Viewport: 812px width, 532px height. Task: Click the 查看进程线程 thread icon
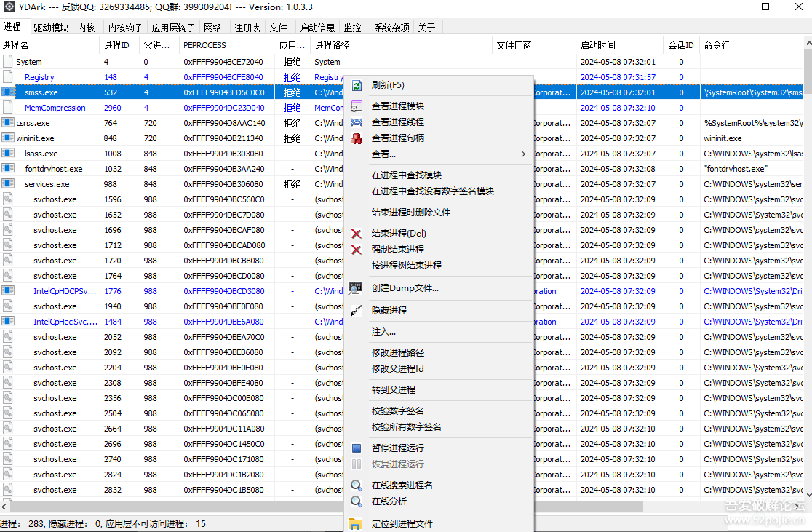pos(357,122)
